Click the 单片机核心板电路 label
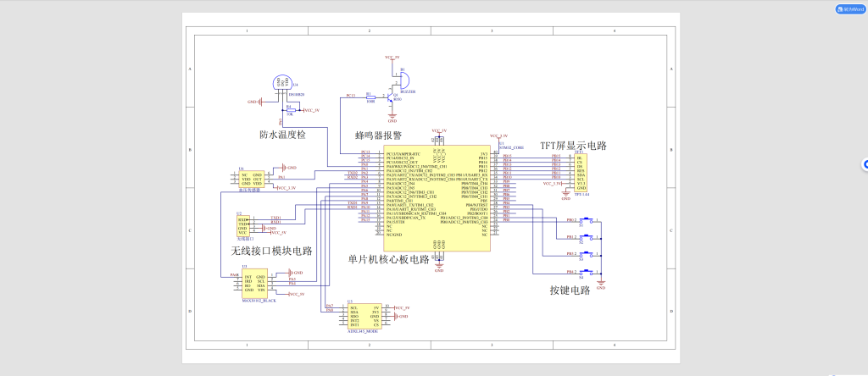Screen dimensions: 868x376 pyautogui.click(x=388, y=259)
